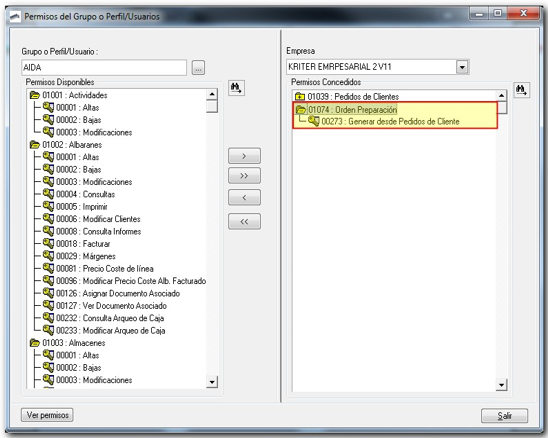This screenshot has height=438, width=548.
Task: Remove all permissions with the << button
Action: tap(244, 221)
